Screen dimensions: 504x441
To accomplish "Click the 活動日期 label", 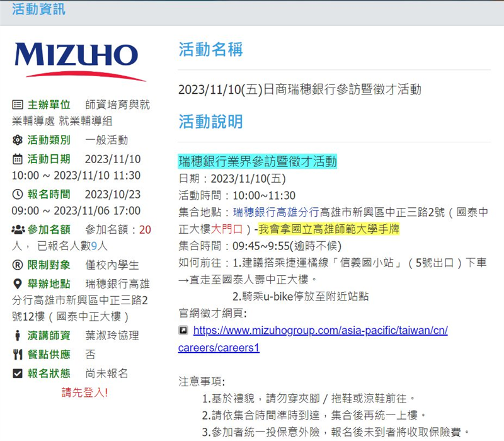I will point(49,159).
